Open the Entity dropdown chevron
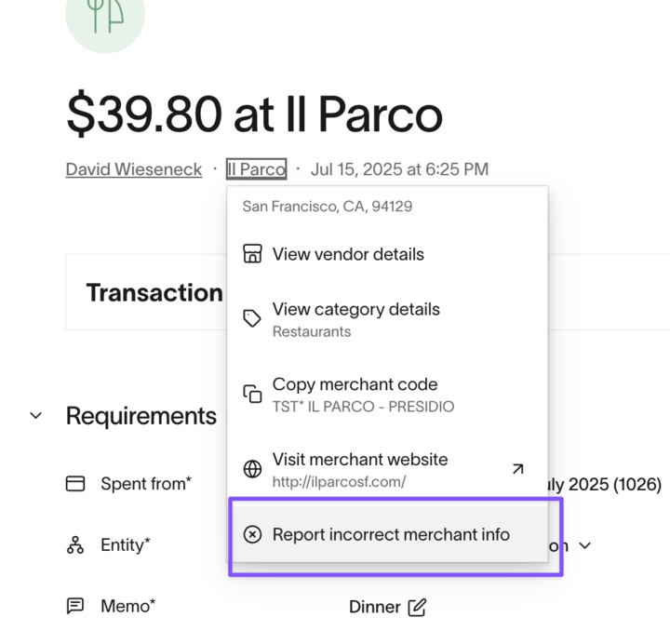The image size is (670, 644). point(584,545)
